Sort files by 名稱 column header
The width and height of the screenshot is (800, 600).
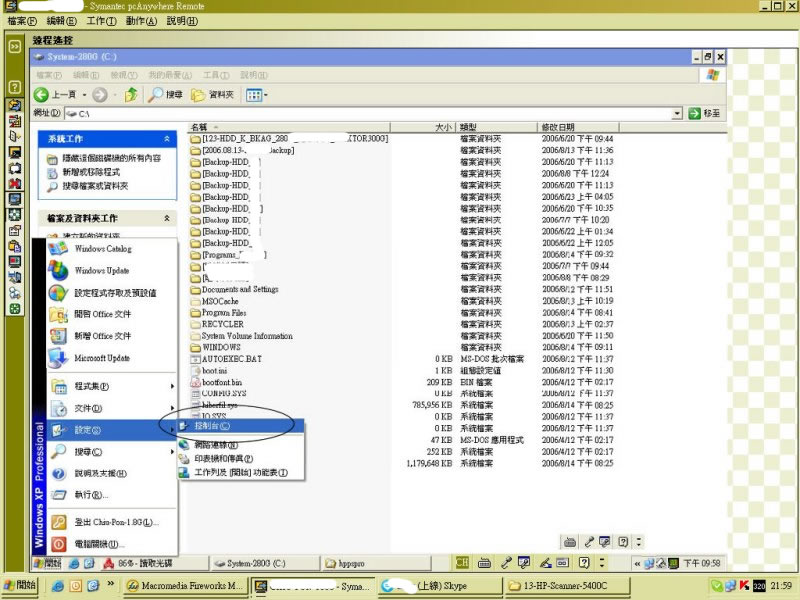coord(289,127)
